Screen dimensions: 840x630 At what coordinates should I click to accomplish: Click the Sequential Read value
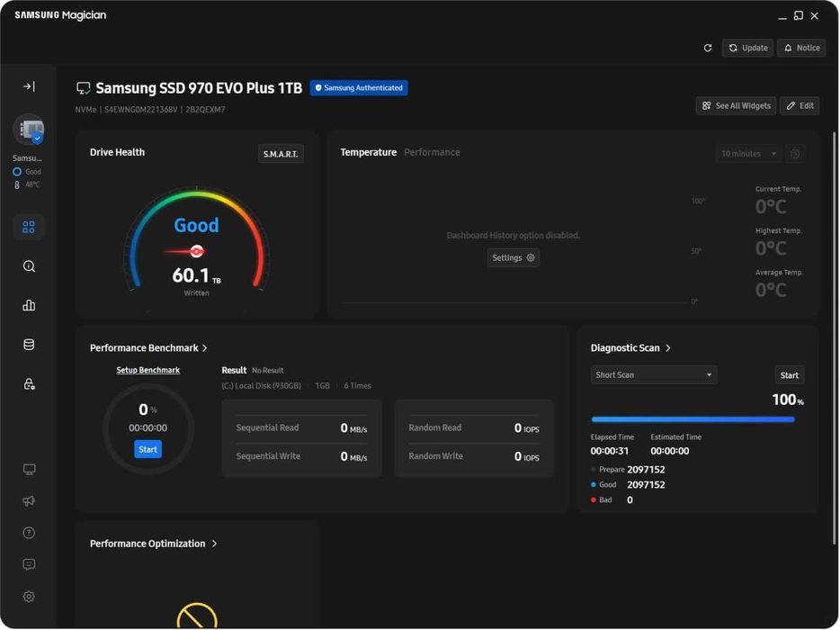(353, 427)
